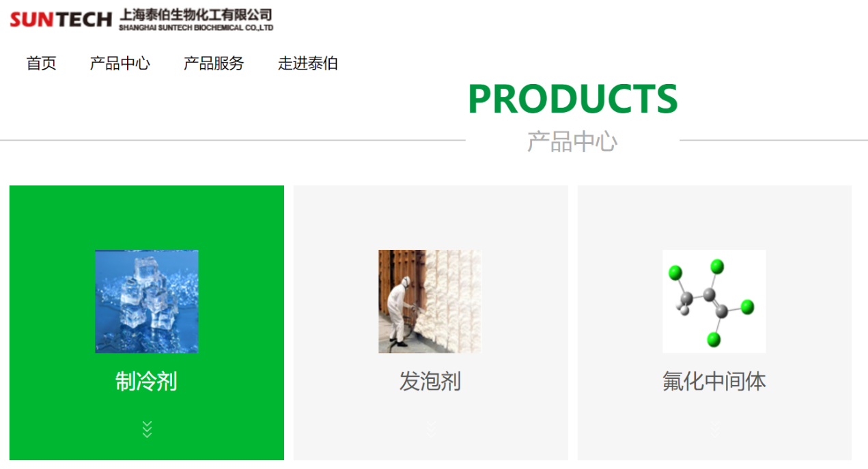Click the ice cubes refrigerant image
Viewport: 868px width, 469px height.
(147, 301)
